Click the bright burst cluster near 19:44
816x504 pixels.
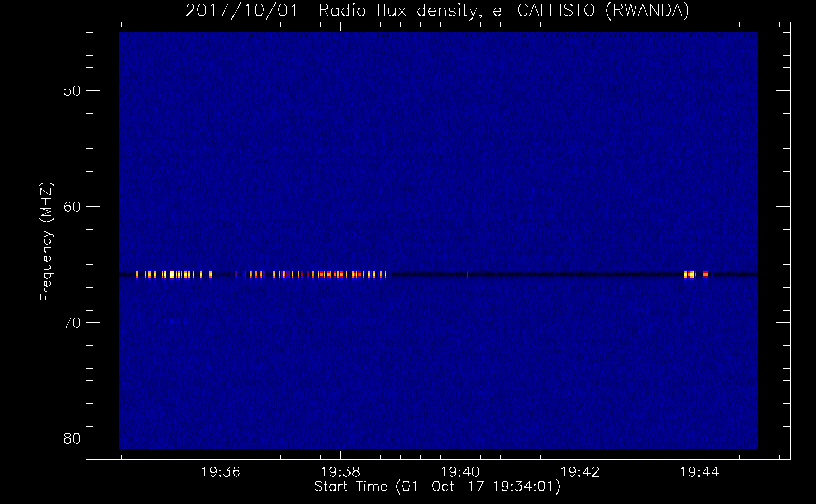[696, 275]
